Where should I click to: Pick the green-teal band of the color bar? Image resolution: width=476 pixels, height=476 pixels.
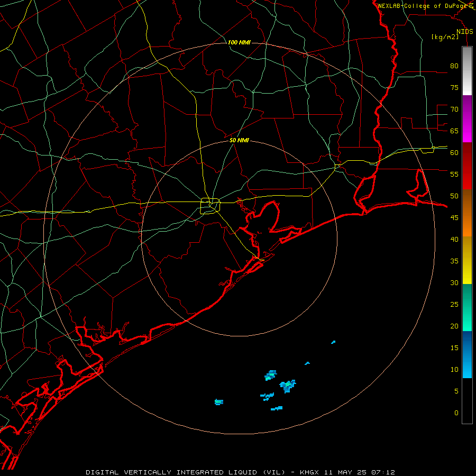[467, 307]
